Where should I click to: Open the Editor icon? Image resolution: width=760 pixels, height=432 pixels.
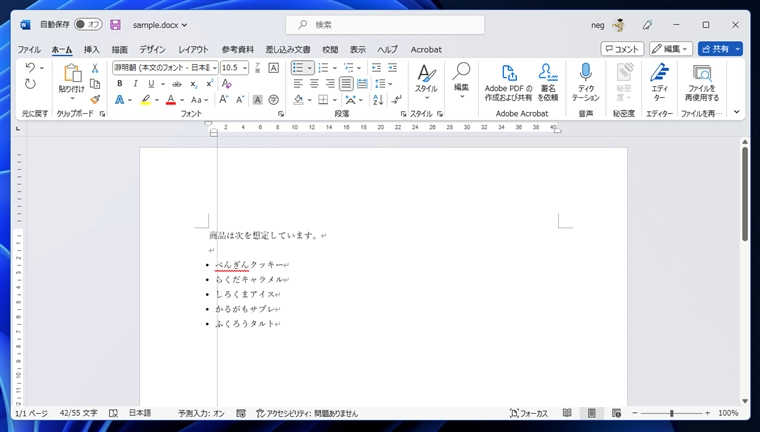point(659,72)
